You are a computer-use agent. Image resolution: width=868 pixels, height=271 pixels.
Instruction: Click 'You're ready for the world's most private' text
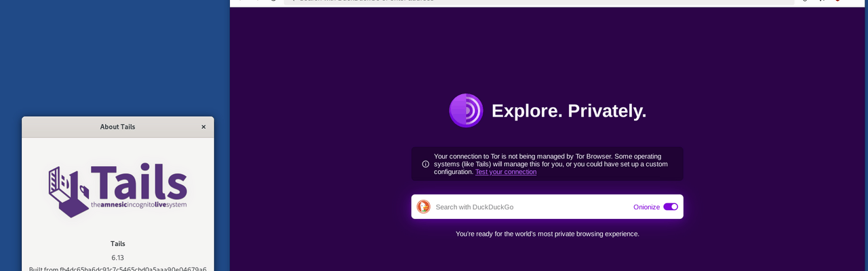pyautogui.click(x=547, y=234)
